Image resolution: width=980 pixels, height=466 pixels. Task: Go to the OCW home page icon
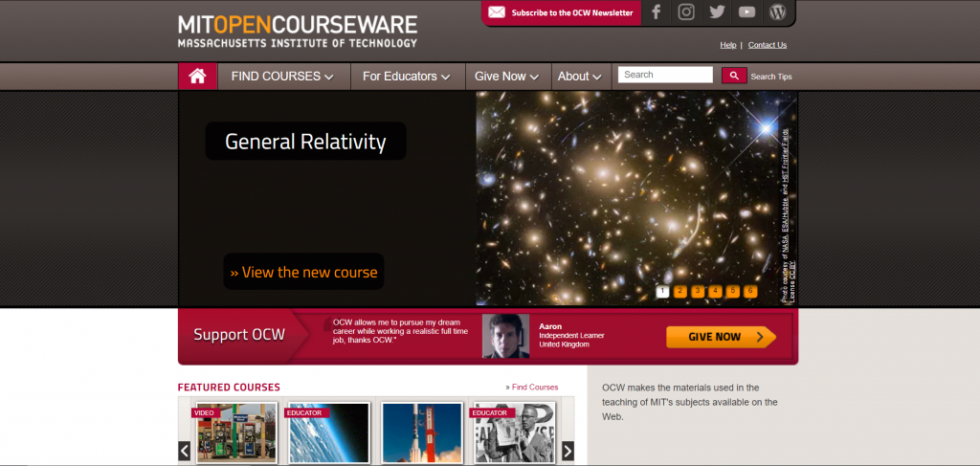[x=197, y=77]
